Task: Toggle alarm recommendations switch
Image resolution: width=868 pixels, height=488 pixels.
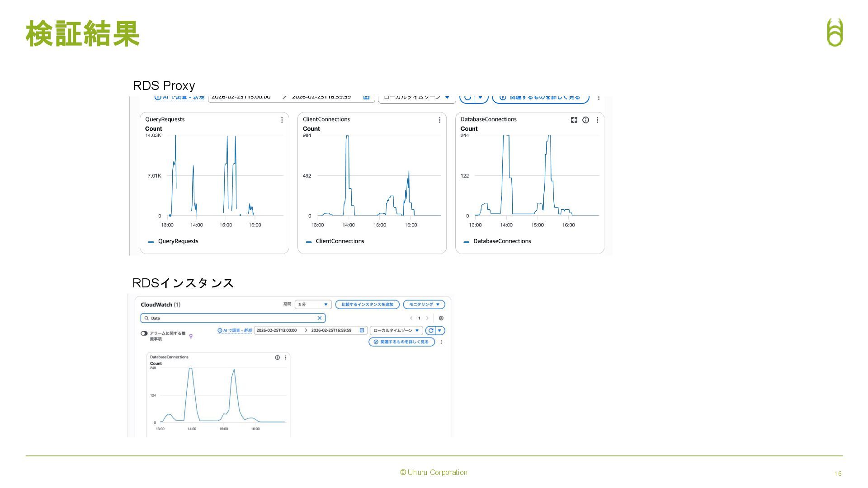Action: point(144,333)
